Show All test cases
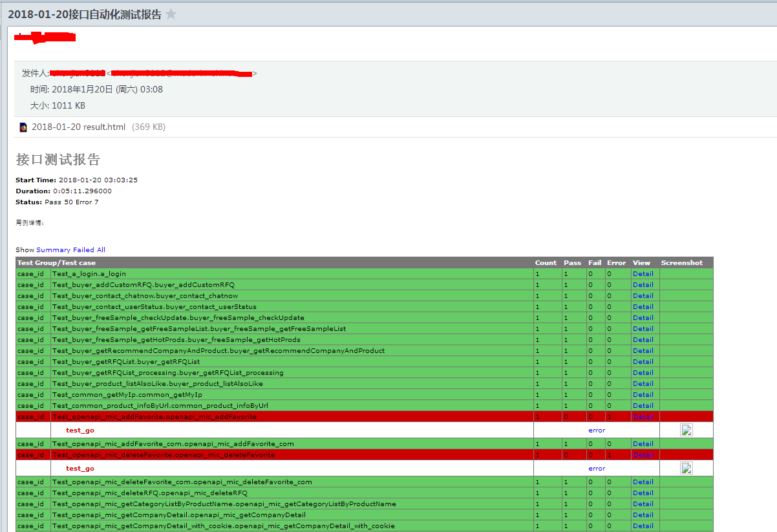The height and width of the screenshot is (532, 777). (x=101, y=250)
